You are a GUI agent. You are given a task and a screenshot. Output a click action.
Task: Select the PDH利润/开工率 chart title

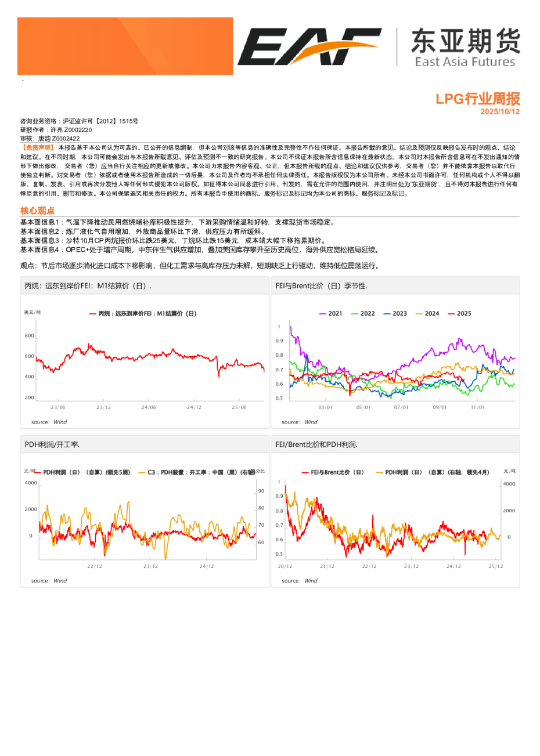52,444
